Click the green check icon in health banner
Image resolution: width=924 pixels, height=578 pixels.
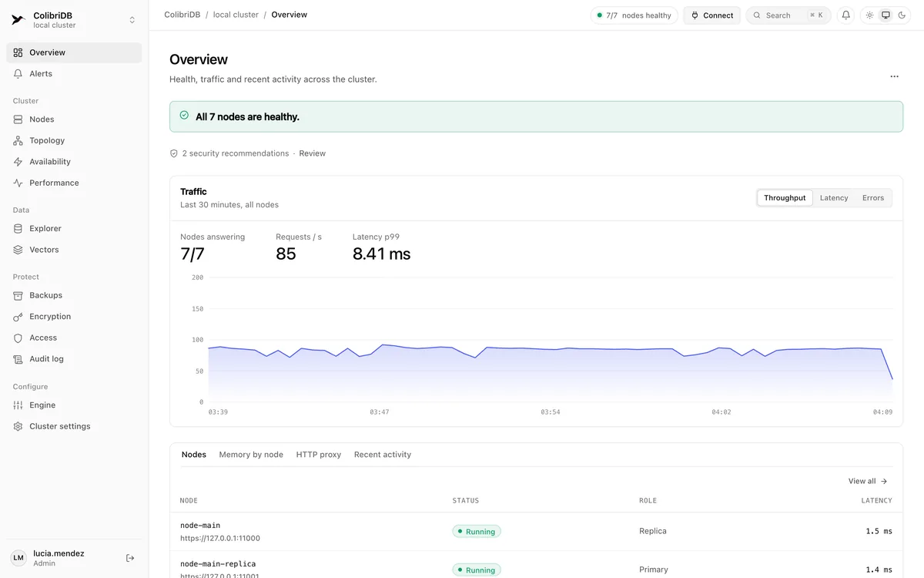pyautogui.click(x=184, y=116)
